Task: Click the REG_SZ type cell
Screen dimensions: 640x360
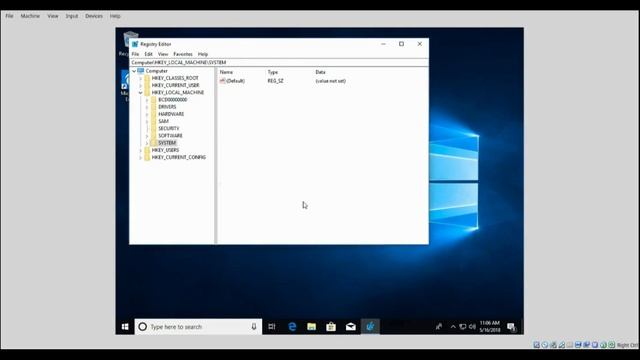Action: tap(276, 81)
